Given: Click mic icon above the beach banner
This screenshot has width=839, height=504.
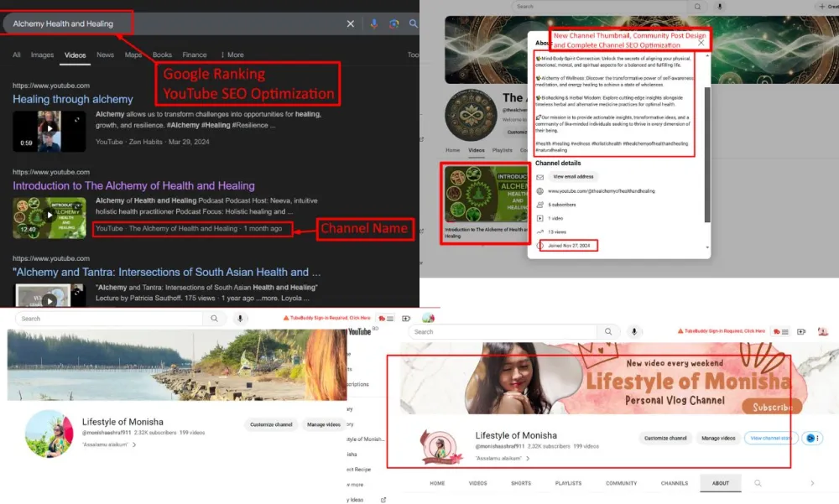Looking at the screenshot, I should (x=240, y=319).
